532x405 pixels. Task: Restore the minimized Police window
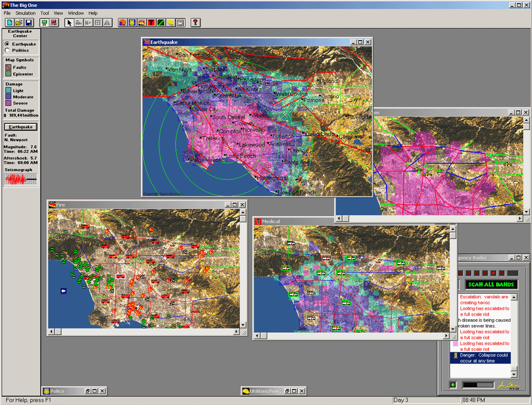click(88, 391)
